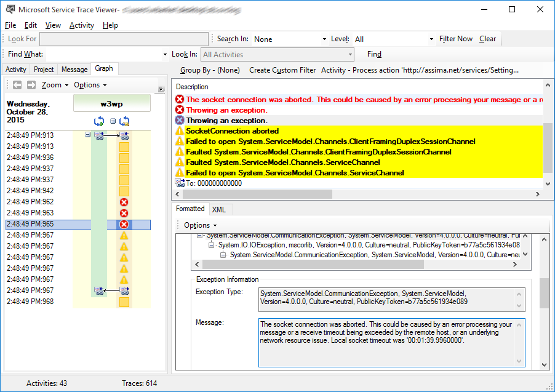Collapse the small minus box under w3wp header
The image size is (555, 392).
pyautogui.click(x=113, y=121)
